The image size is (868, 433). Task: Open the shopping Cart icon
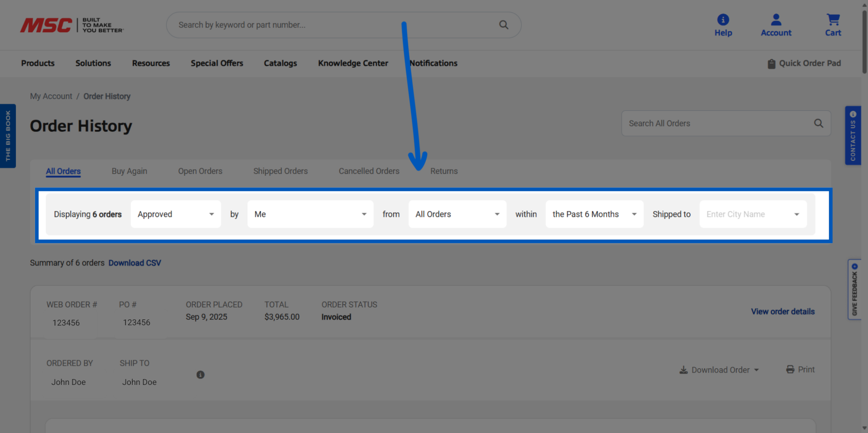click(x=833, y=20)
